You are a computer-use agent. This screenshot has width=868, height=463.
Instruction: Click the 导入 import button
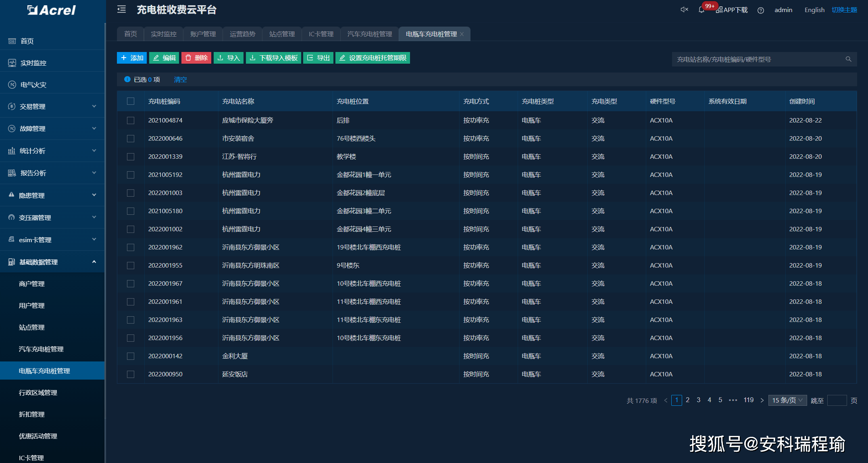click(229, 58)
